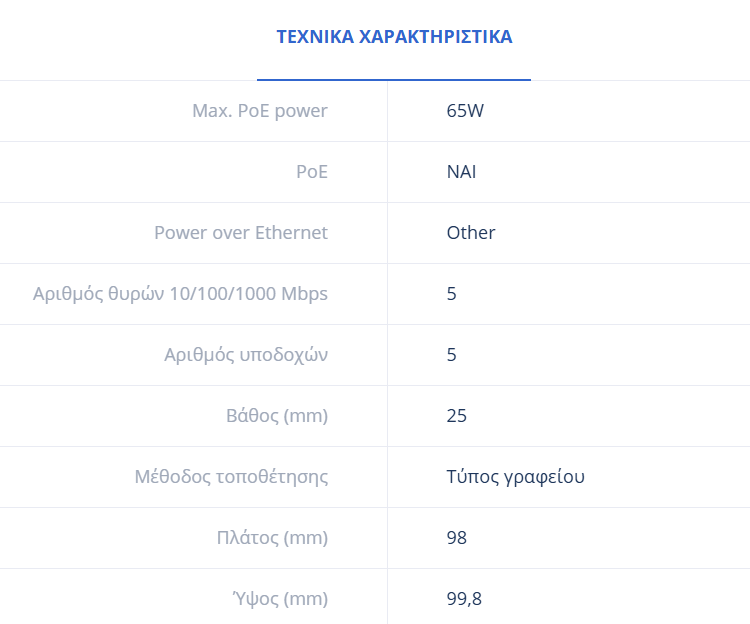Click the 'Βάθος (mm)' label
This screenshot has width=750, height=624.
point(277,416)
